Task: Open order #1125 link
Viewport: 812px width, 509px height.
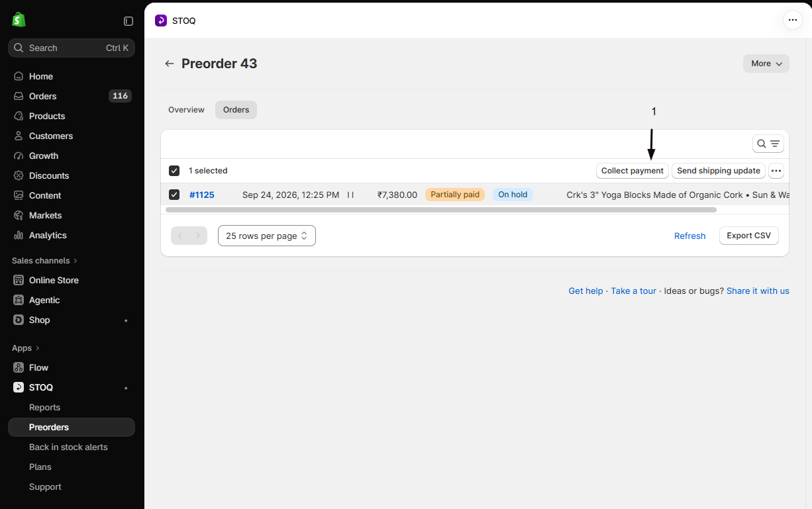Action: 202,195
